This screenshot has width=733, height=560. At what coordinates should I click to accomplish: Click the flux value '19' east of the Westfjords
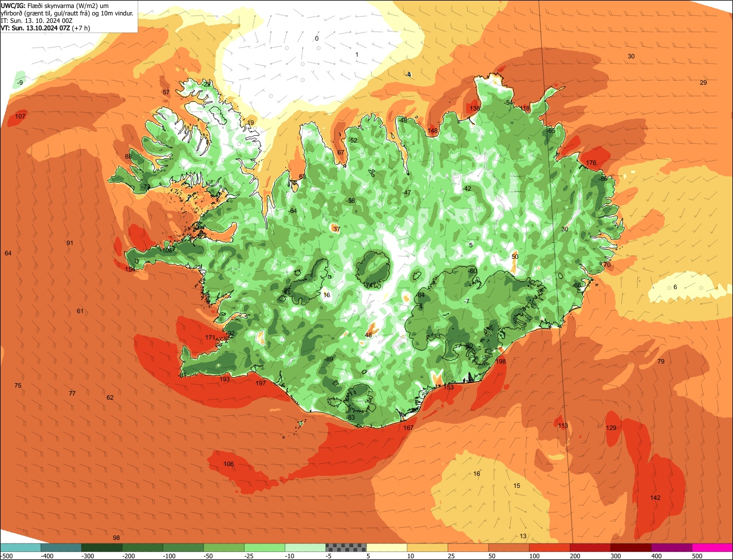250,123
